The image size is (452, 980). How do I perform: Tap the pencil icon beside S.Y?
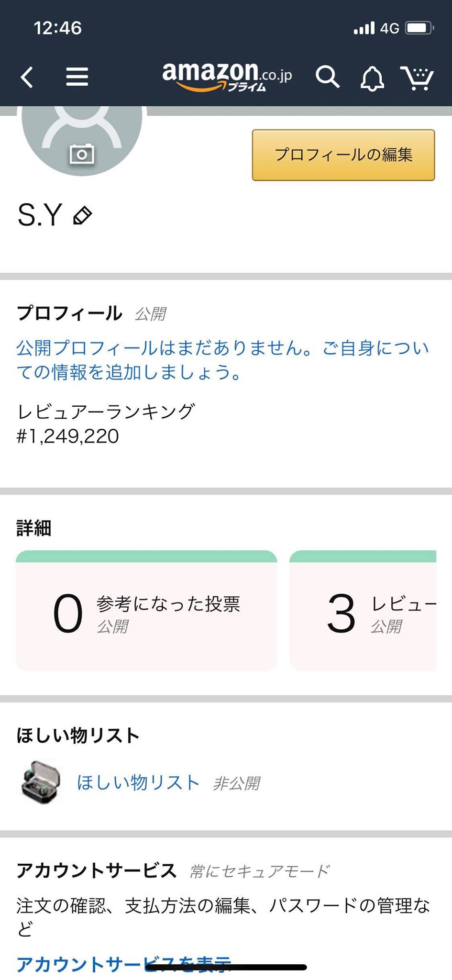83,215
